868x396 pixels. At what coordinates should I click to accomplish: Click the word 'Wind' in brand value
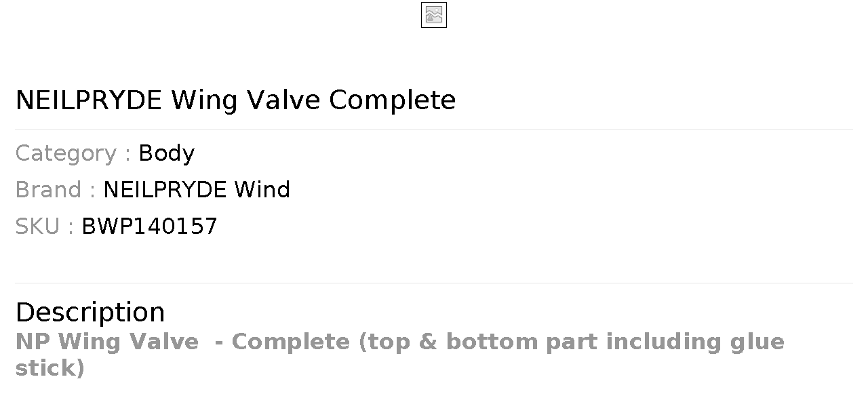(x=262, y=190)
